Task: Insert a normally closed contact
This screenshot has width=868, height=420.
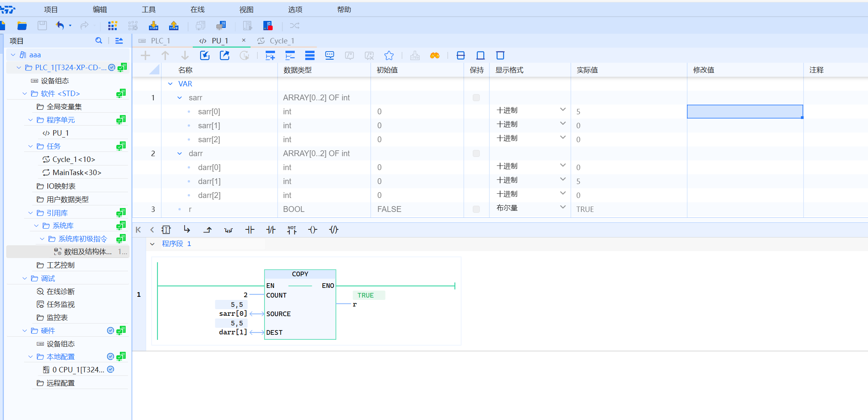Action: tap(271, 230)
